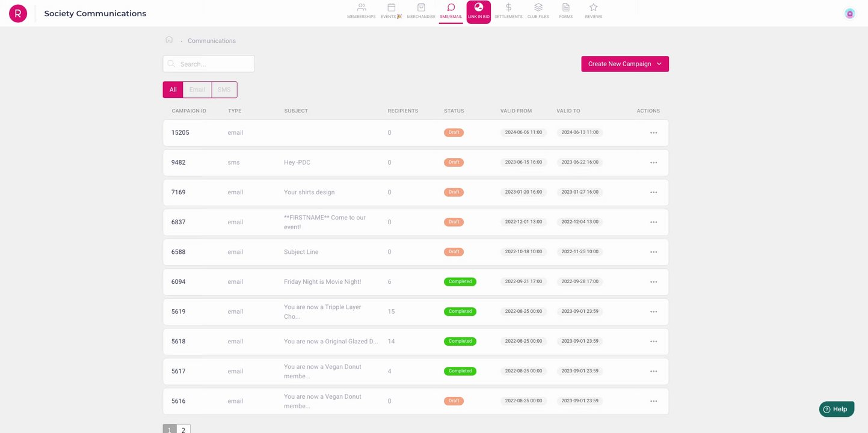The image size is (868, 433).
Task: Open the Club Files layers icon
Action: 538,8
